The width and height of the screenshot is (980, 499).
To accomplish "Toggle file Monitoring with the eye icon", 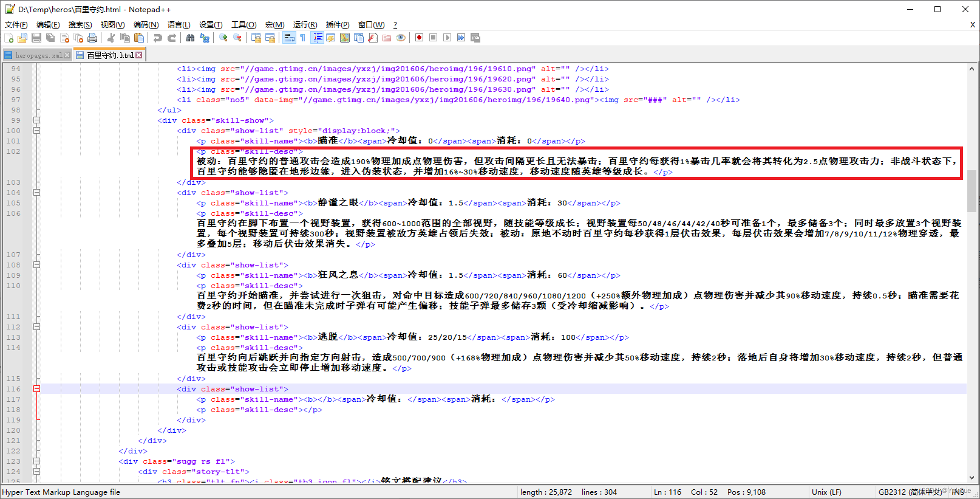I will (x=401, y=38).
